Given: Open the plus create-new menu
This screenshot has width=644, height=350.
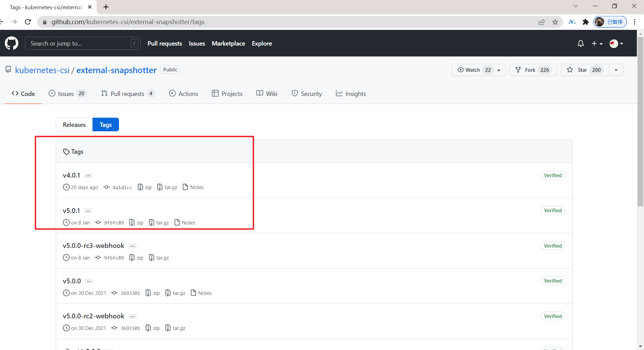Looking at the screenshot, I should [x=597, y=44].
